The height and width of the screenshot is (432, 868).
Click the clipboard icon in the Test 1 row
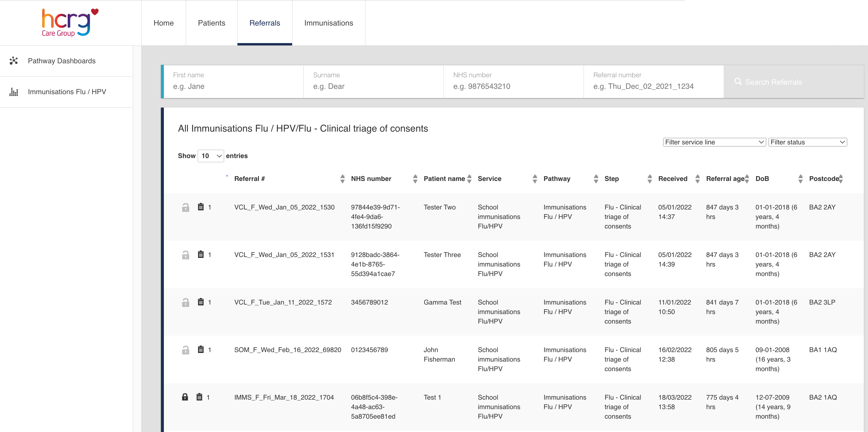coord(199,397)
